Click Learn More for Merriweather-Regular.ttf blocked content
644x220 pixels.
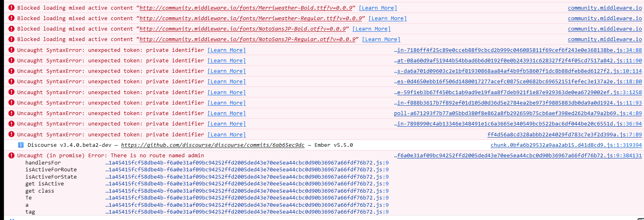[x=388, y=18]
